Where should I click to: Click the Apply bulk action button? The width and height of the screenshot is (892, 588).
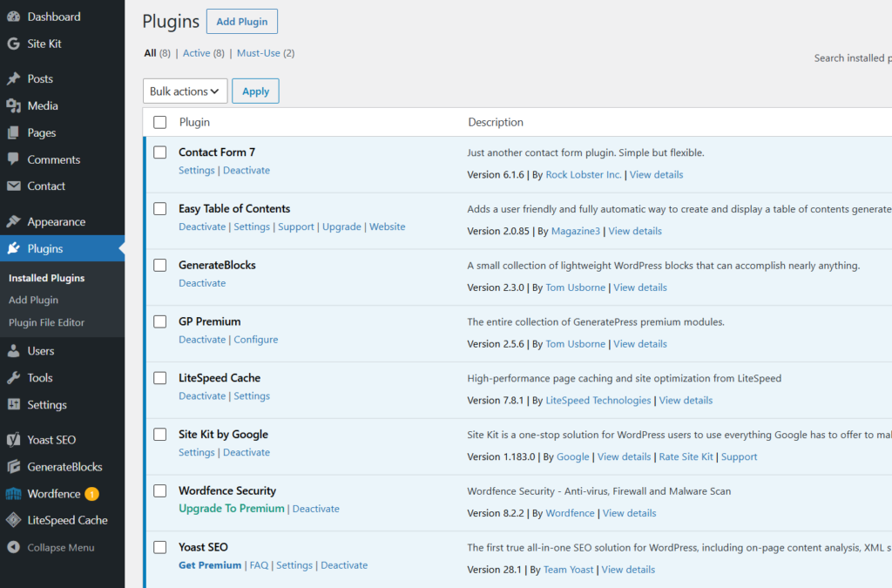(255, 91)
